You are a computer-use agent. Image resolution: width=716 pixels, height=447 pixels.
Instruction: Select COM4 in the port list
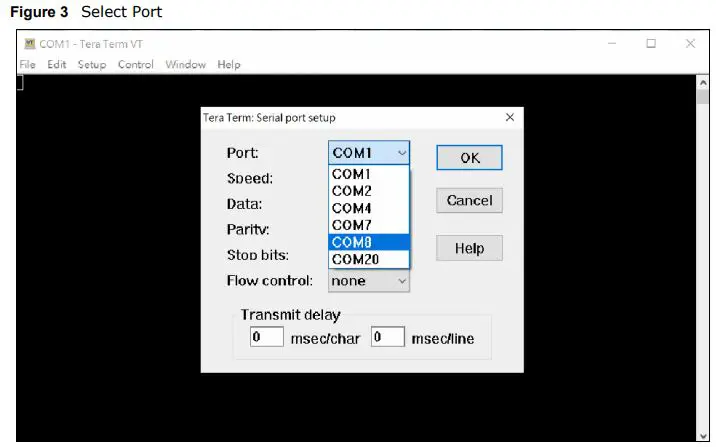click(x=369, y=208)
